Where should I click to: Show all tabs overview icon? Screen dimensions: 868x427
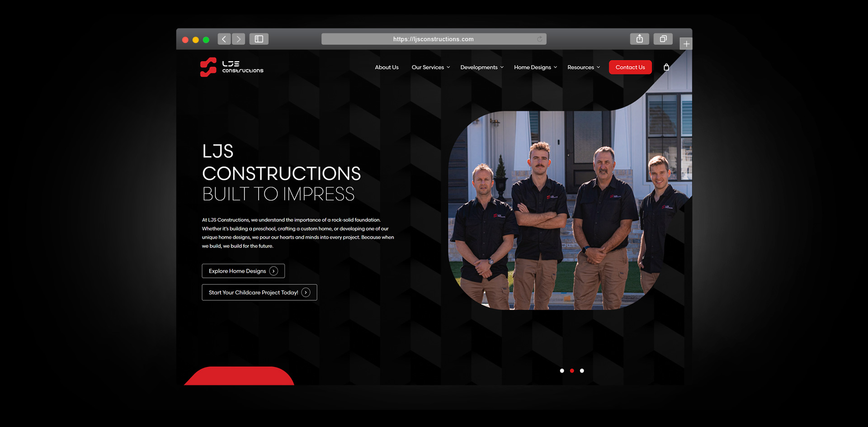663,39
